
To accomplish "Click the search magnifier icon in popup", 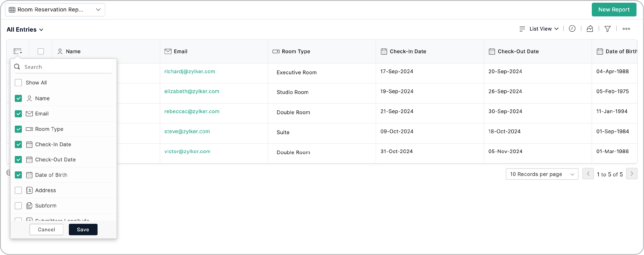I will [x=17, y=67].
